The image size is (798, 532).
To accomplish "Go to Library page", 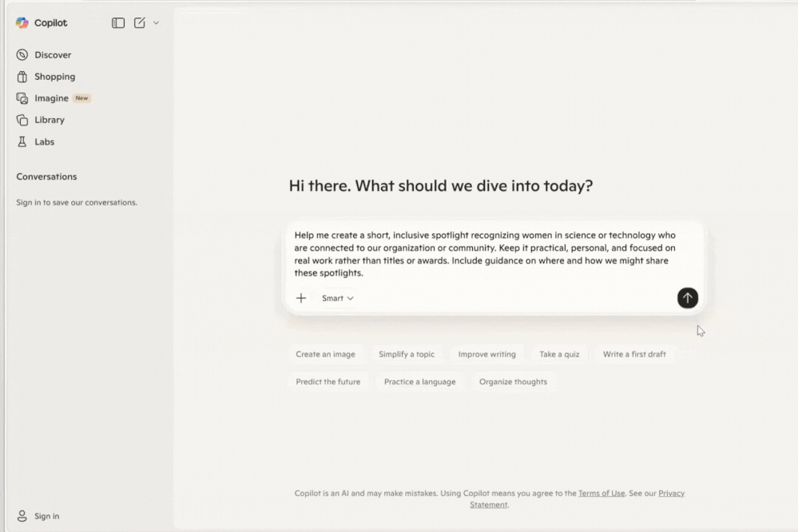I will [x=50, y=120].
